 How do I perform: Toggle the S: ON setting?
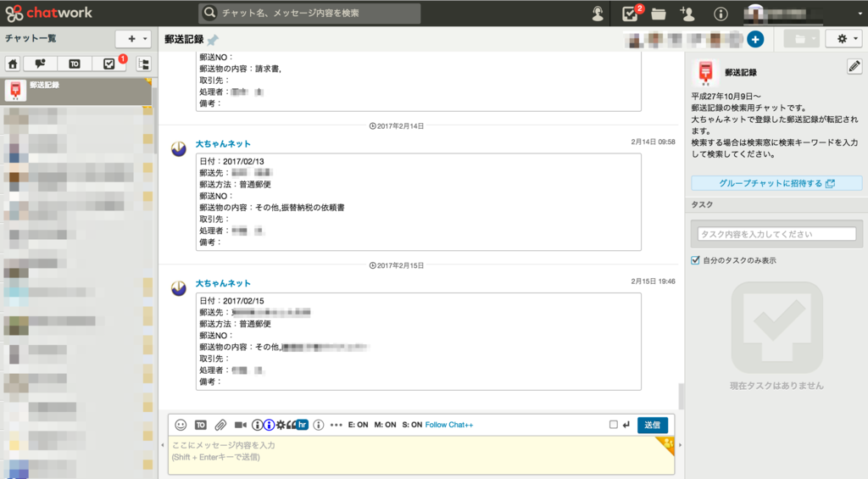[x=412, y=425]
